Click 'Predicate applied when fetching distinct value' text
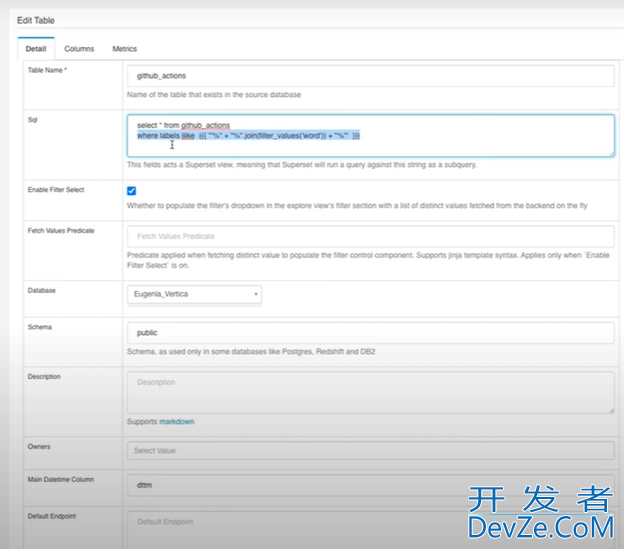Image resolution: width=624 pixels, height=549 pixels. [x=368, y=260]
